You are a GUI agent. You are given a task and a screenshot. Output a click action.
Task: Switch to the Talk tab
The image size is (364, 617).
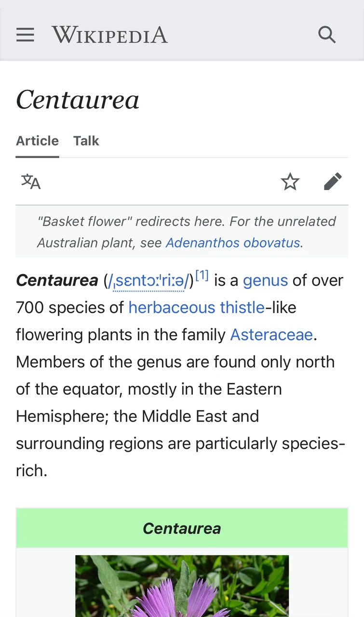tap(86, 141)
